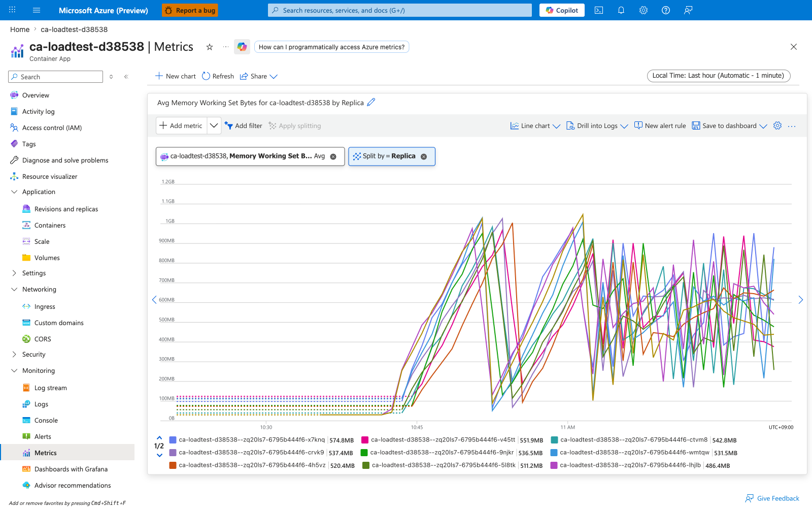Click the Copilot icon beside the title
This screenshot has height=508, width=812.
pos(242,47)
